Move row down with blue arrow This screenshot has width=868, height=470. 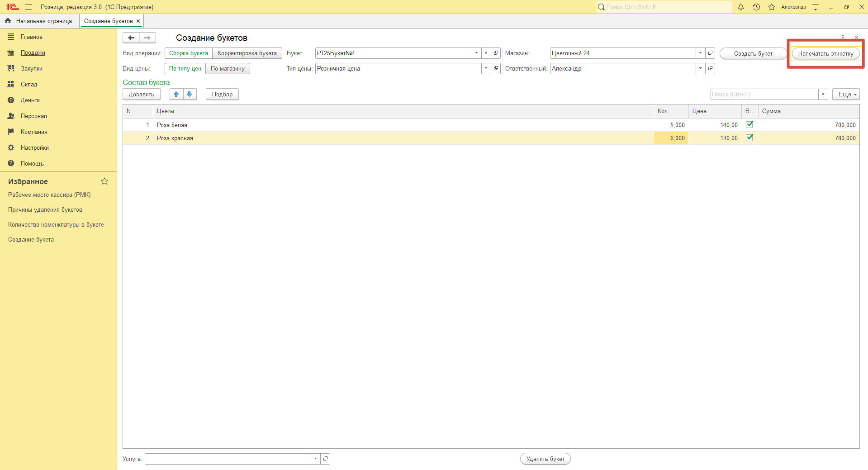point(190,94)
